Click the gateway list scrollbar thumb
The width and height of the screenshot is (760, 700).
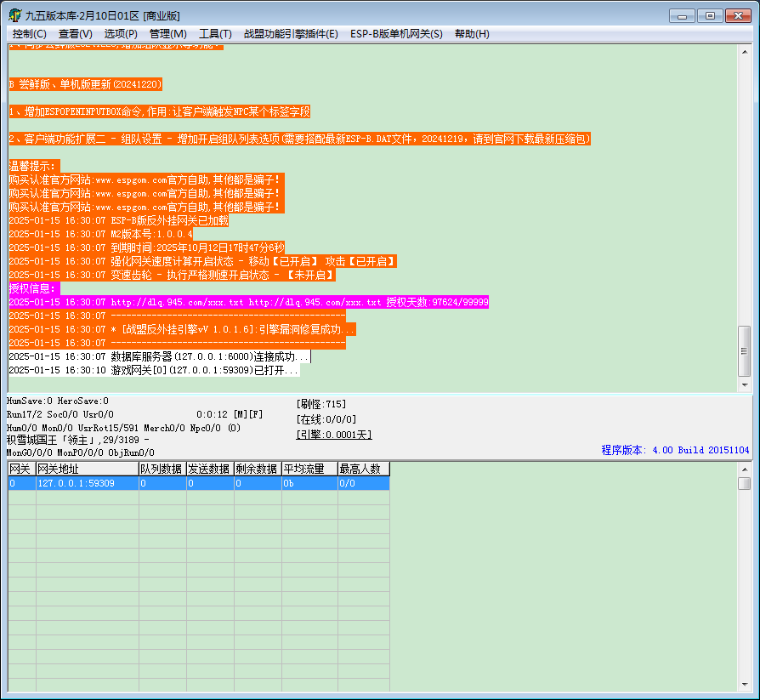point(745,484)
